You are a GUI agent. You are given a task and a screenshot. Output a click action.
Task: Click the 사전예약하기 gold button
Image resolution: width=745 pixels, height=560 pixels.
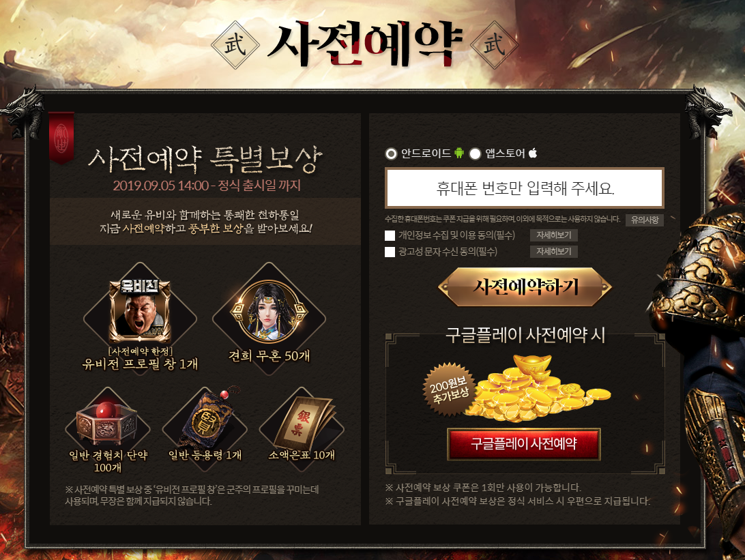(525, 287)
